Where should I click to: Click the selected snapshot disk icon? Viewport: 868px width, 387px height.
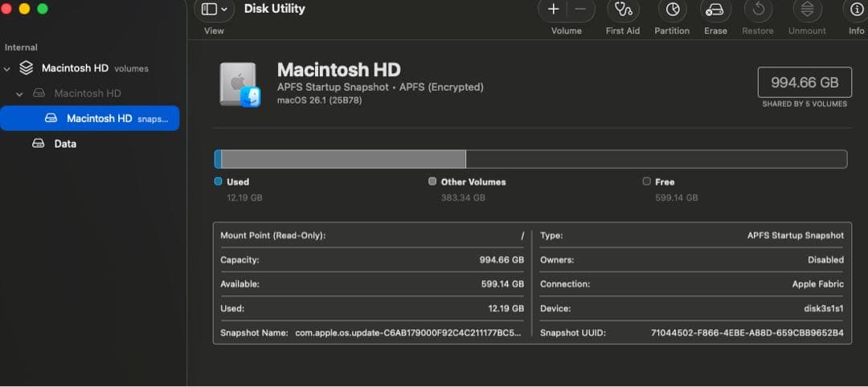(51, 118)
